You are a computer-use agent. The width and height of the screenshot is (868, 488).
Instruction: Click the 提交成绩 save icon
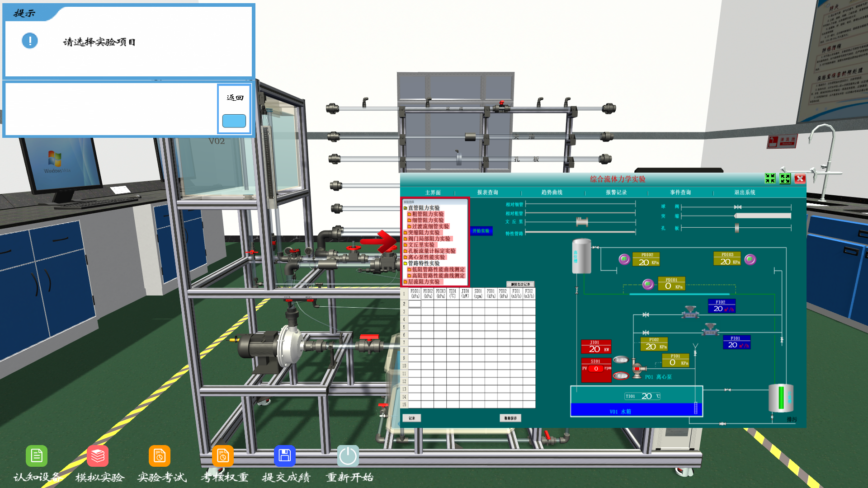pyautogui.click(x=285, y=456)
